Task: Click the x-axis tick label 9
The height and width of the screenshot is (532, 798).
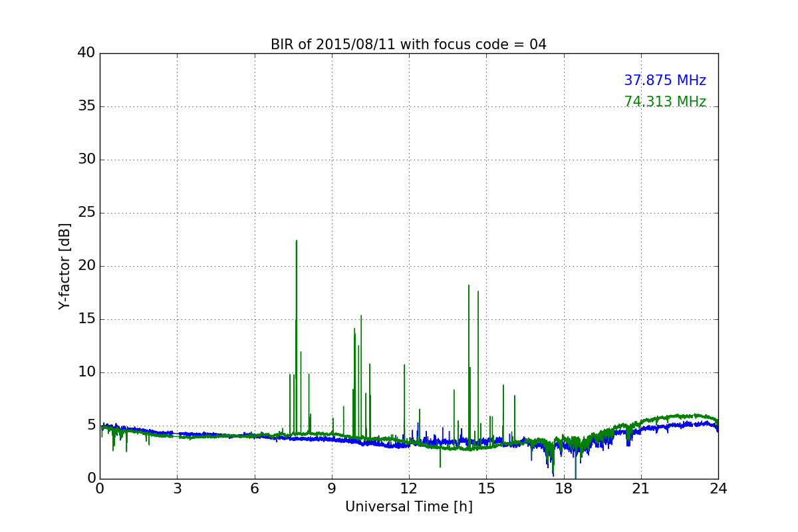Action: (x=332, y=489)
